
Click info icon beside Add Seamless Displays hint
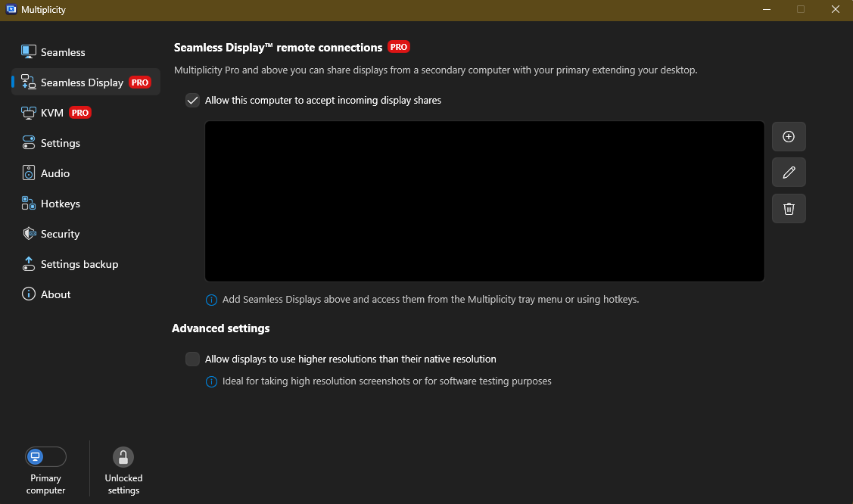coord(212,300)
